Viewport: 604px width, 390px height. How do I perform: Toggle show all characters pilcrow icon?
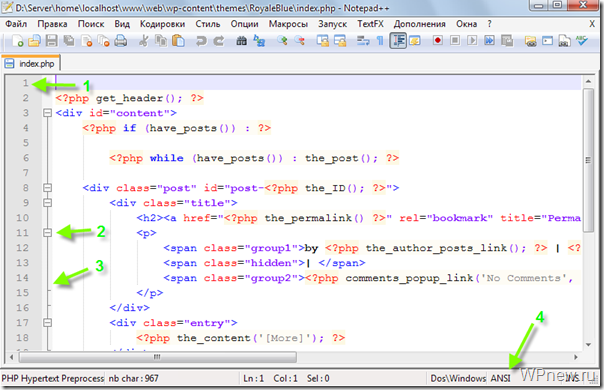coord(380,40)
